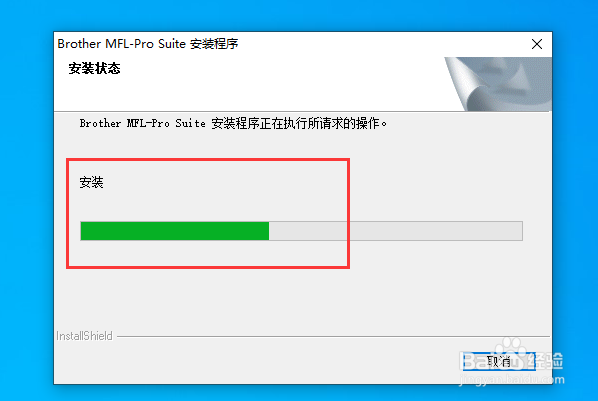Click the blue desktop background above the dialog
Viewport: 598px width, 401px height.
click(x=299, y=15)
